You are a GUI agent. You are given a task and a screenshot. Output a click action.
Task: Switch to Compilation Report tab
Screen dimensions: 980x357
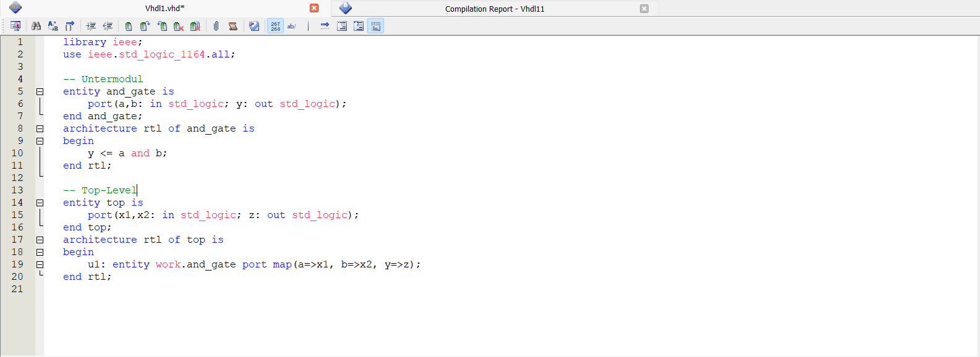click(x=494, y=9)
